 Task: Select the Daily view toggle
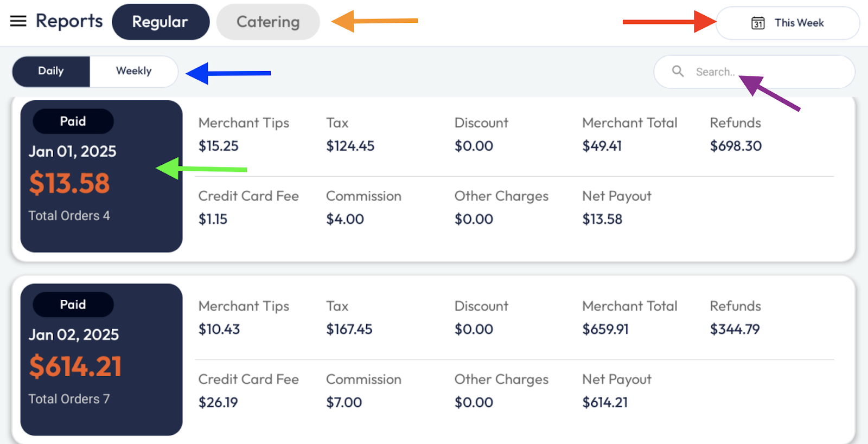(x=51, y=71)
